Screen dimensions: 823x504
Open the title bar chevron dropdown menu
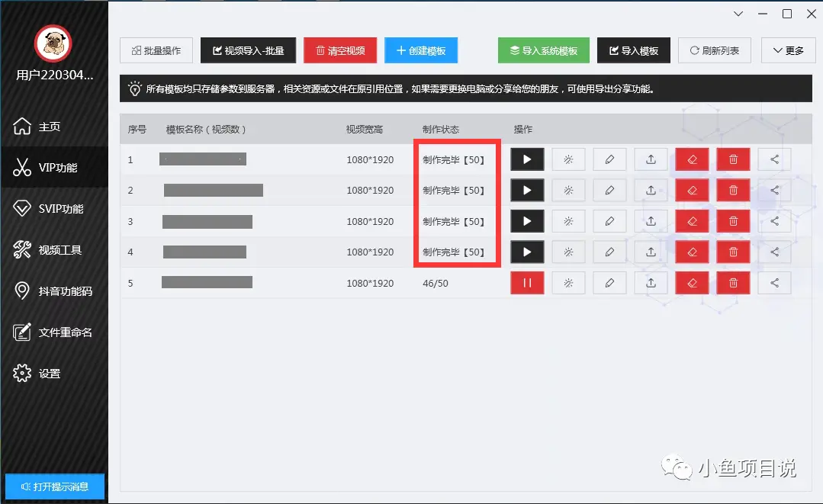click(738, 14)
